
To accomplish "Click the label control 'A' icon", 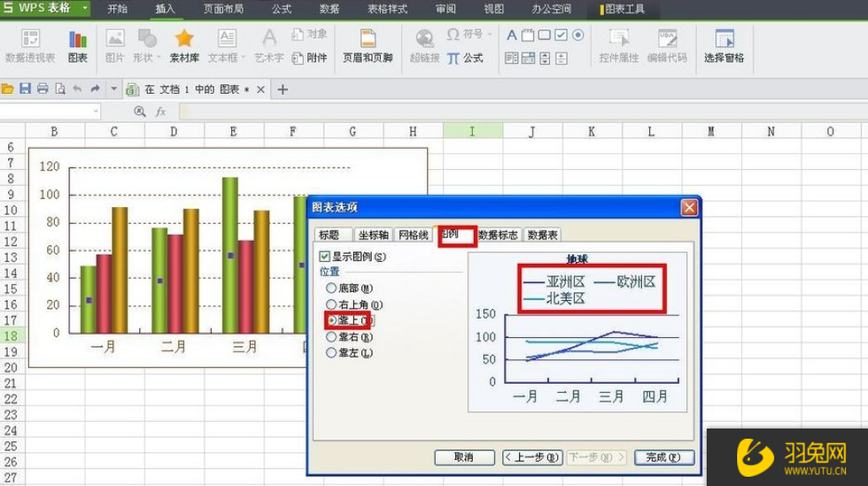I will pos(512,35).
